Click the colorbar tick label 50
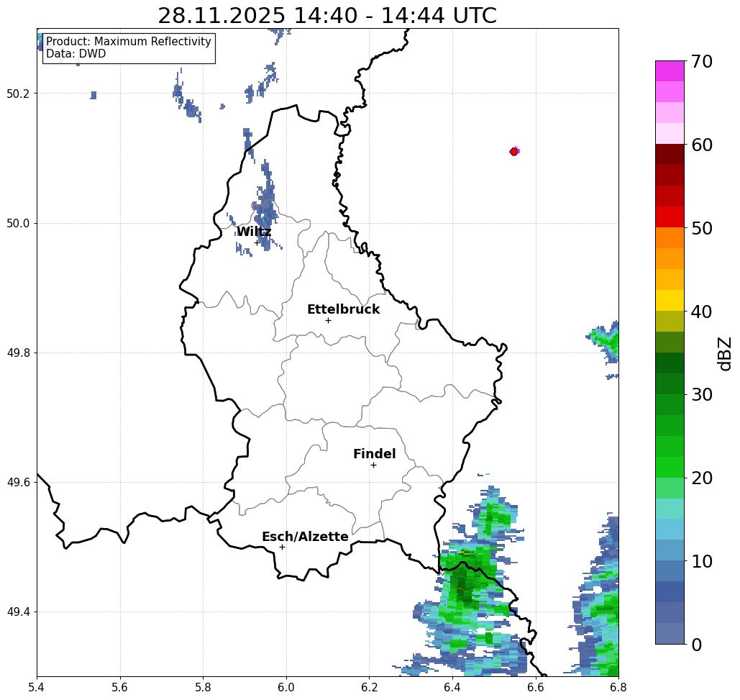This screenshot has width=740, height=700. (702, 228)
